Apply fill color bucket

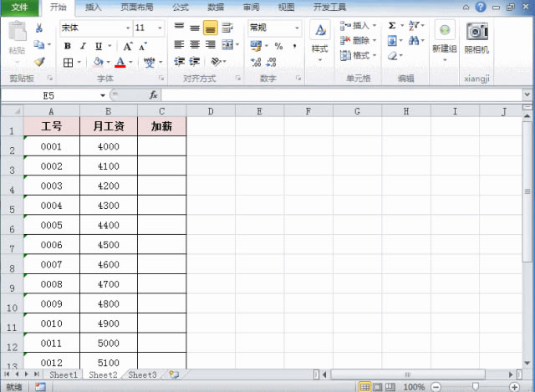point(99,62)
